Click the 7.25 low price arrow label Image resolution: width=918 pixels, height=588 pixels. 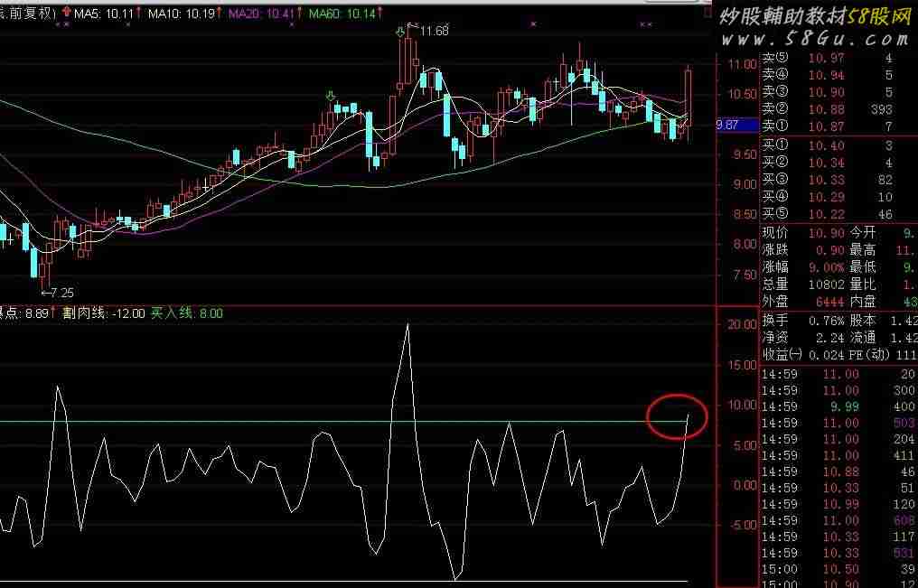click(57, 294)
